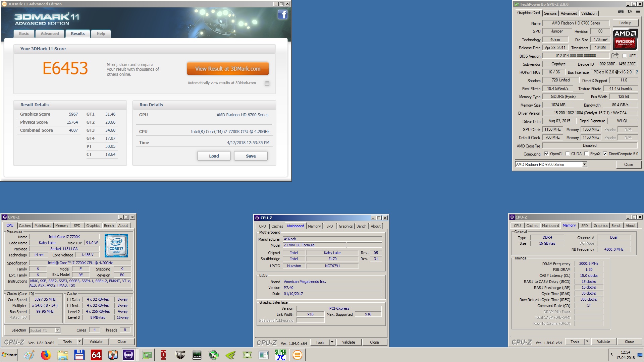Open the Help tab in 3DMark
The width and height of the screenshot is (644, 362).
101,34
